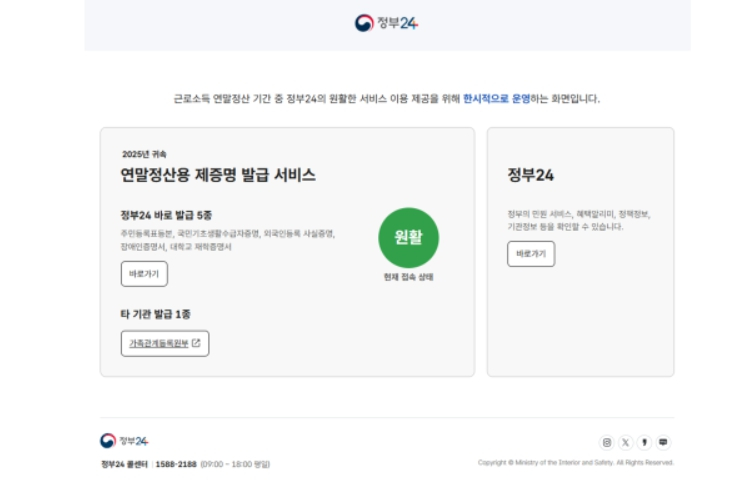Open the 가족관계등록원부 link

(158, 344)
